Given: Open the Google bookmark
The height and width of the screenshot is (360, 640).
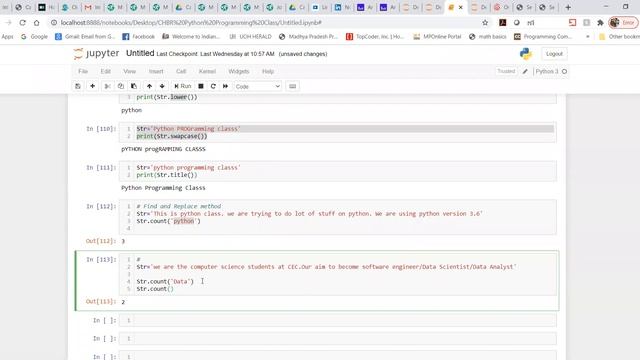Looking at the screenshot, I should [x=34, y=37].
